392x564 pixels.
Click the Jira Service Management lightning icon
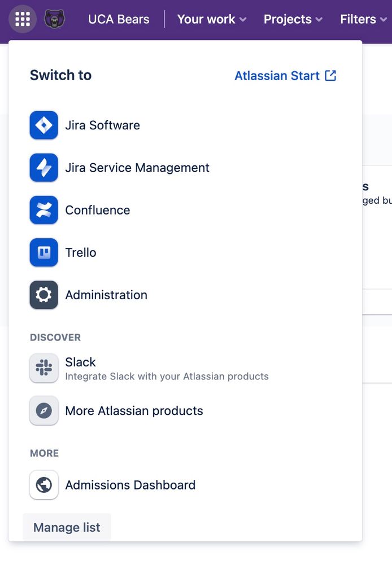click(44, 168)
